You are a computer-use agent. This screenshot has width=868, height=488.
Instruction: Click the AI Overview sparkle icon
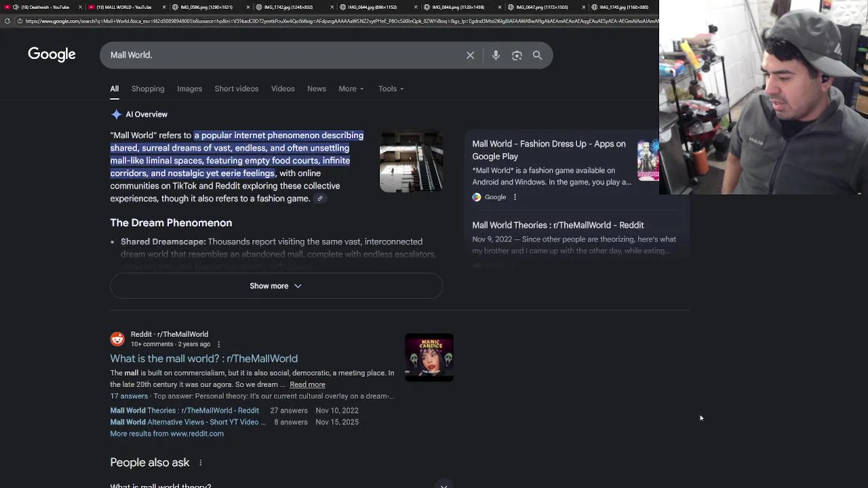pyautogui.click(x=116, y=115)
